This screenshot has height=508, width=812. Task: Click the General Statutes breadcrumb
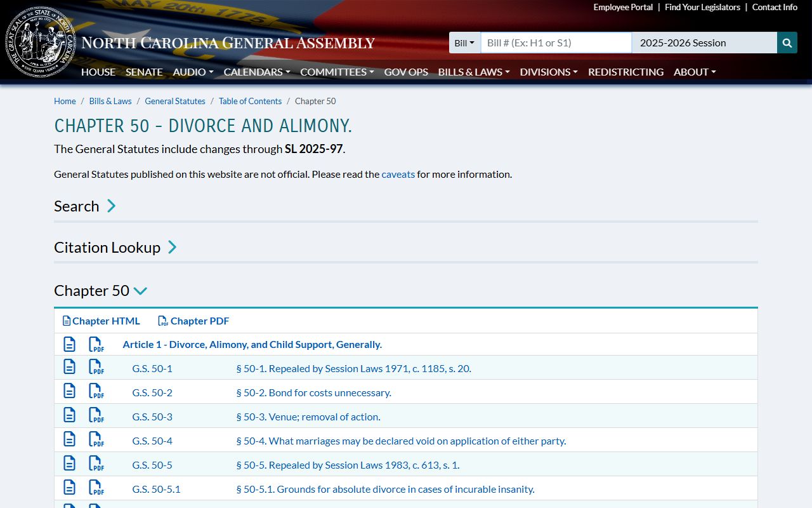[x=175, y=101]
